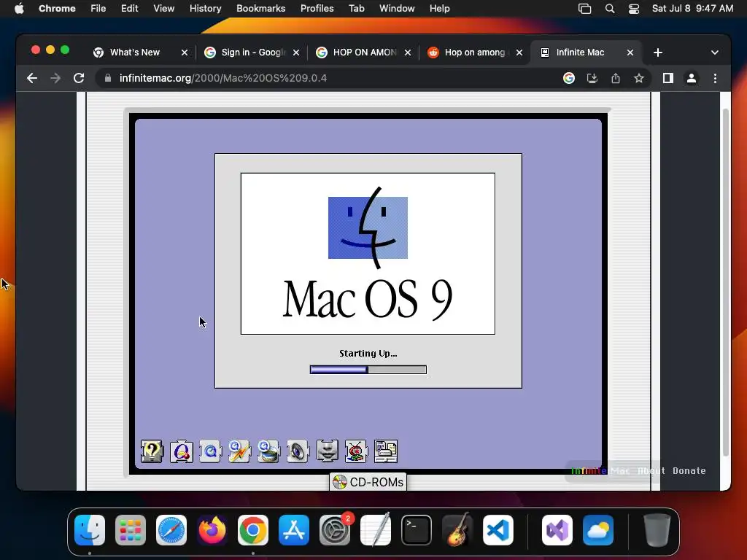747x560 pixels.
Task: Open the About link of Infinite Mac
Action: click(x=651, y=470)
